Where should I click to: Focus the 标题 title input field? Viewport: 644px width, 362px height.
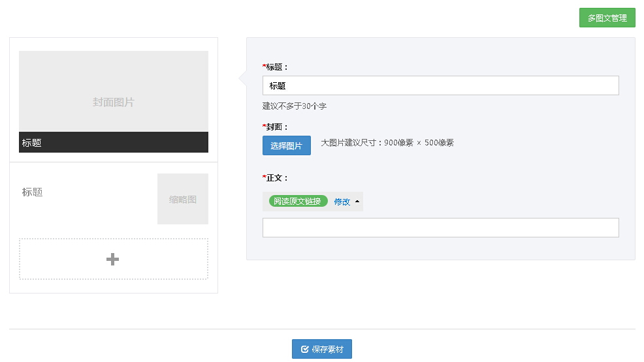[x=440, y=85]
